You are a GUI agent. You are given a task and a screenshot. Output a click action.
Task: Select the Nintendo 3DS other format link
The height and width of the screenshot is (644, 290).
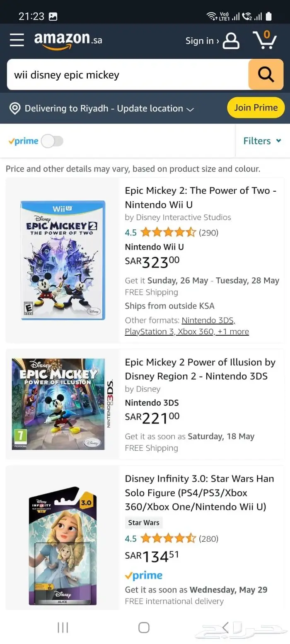click(x=208, y=320)
